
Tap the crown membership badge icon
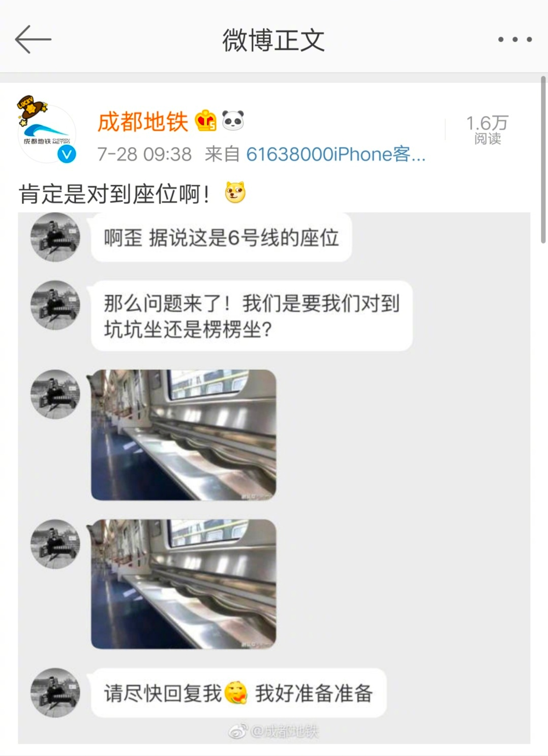206,121
